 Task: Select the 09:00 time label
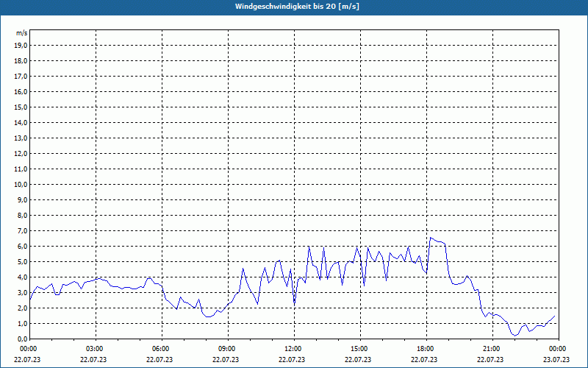click(227, 348)
